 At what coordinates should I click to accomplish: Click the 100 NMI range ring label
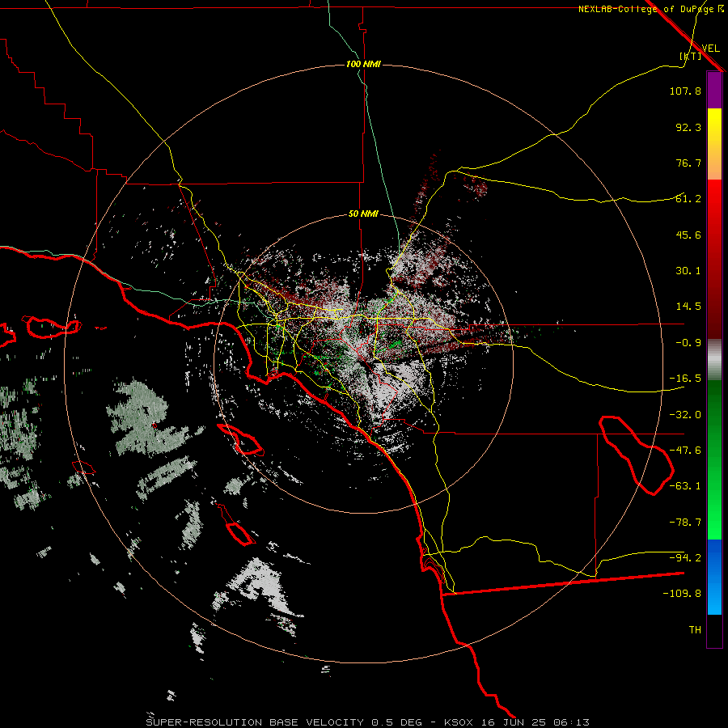363,64
